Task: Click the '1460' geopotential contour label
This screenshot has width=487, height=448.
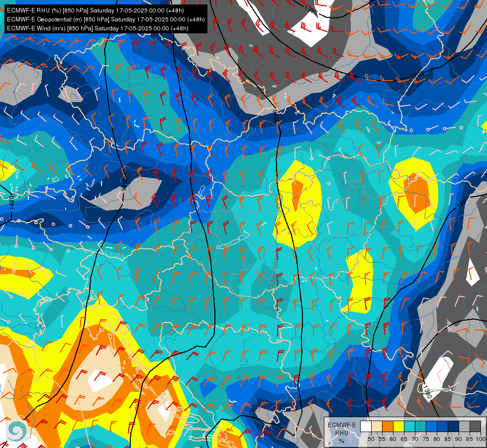Action: tap(124, 184)
